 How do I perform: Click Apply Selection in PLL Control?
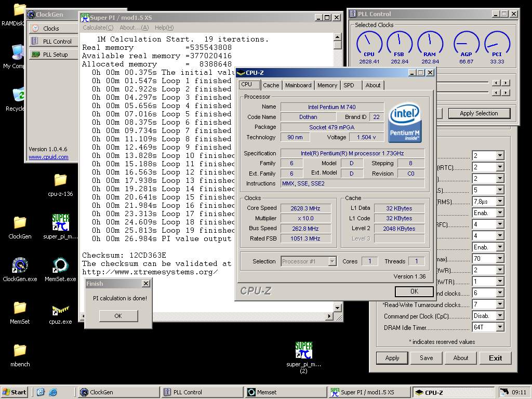[x=479, y=113]
